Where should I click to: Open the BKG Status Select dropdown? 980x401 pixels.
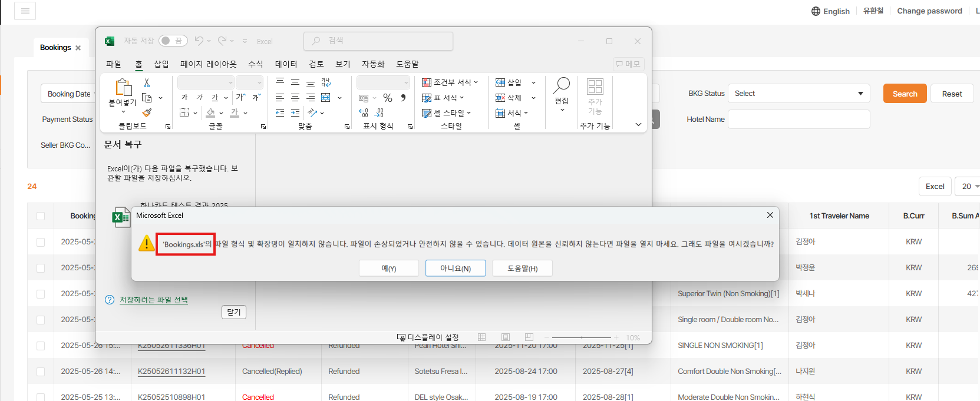pos(798,94)
